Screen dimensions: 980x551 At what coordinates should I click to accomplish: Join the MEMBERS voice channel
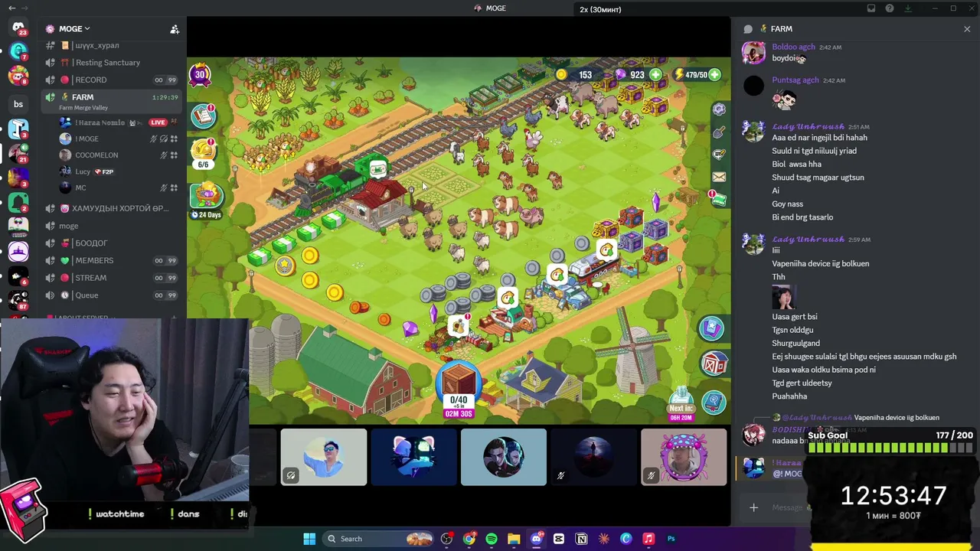coord(113,260)
